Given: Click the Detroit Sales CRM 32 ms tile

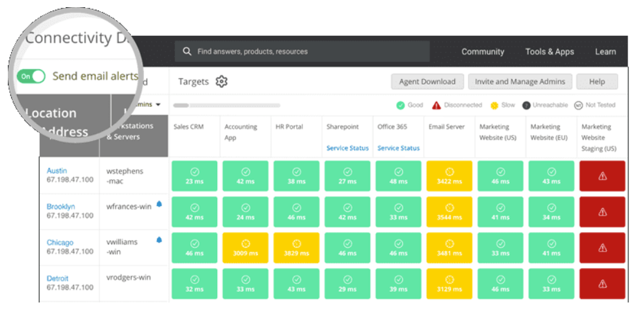Looking at the screenshot, I should [194, 284].
